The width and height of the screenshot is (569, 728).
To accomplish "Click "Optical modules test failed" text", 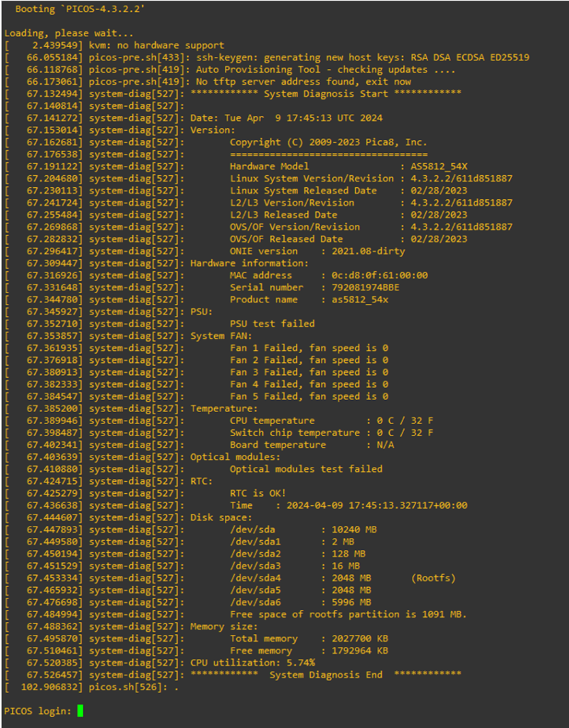I will (x=306, y=468).
